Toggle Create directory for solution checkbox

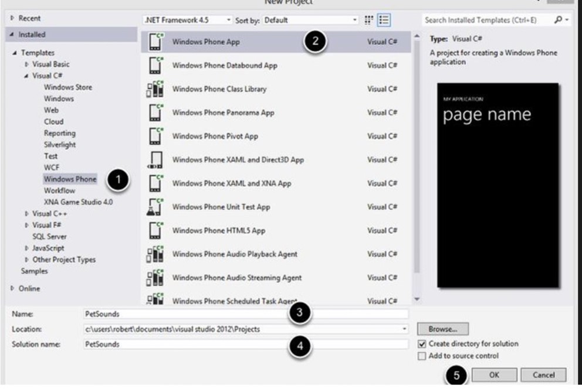(422, 344)
